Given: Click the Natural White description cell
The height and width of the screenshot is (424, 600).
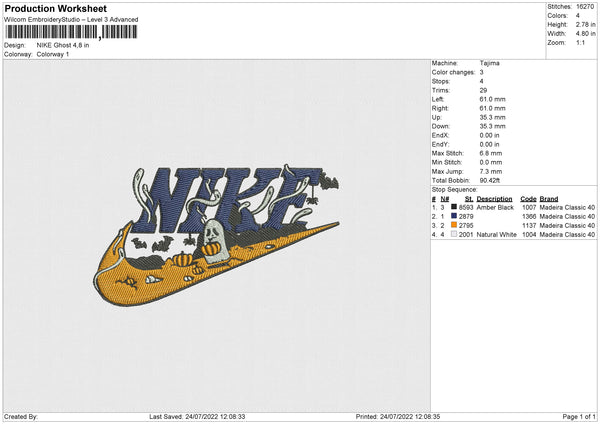Looking at the screenshot, I should coord(497,235).
